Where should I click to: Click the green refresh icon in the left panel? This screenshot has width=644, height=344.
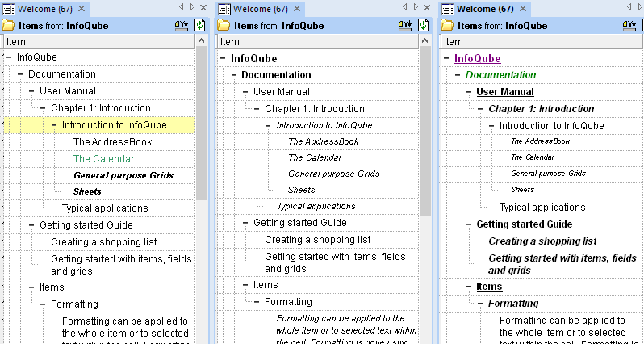click(199, 26)
